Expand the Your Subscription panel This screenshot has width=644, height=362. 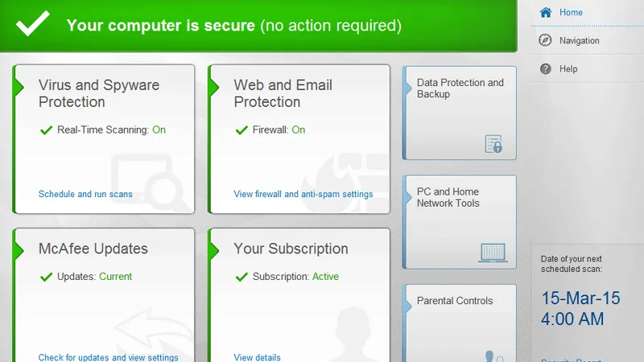click(x=291, y=249)
